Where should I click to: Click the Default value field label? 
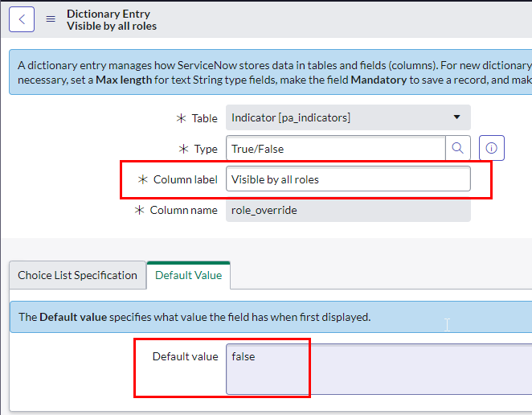185,356
